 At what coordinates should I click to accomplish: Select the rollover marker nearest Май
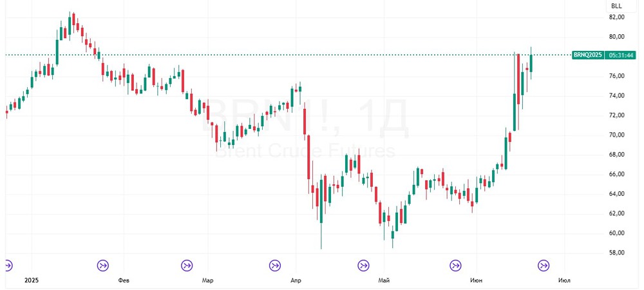click(364, 265)
